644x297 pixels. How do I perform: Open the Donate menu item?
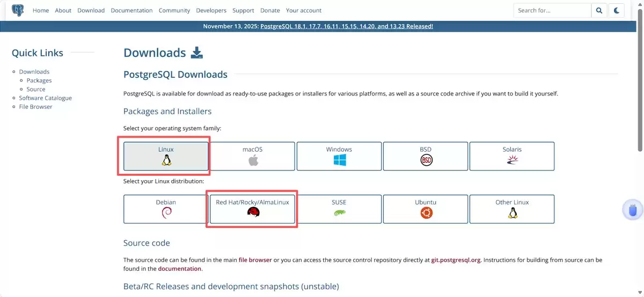270,10
